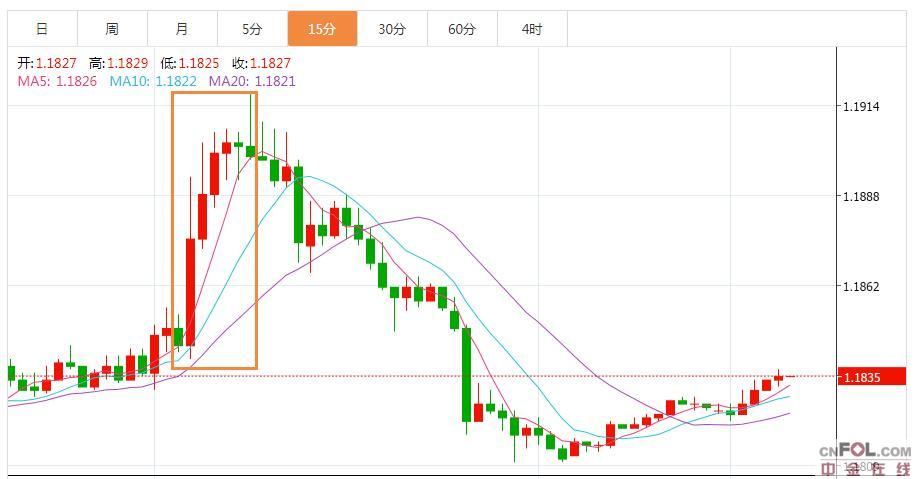Open the 4时 four-hour tab
The height and width of the screenshot is (479, 915).
(532, 29)
